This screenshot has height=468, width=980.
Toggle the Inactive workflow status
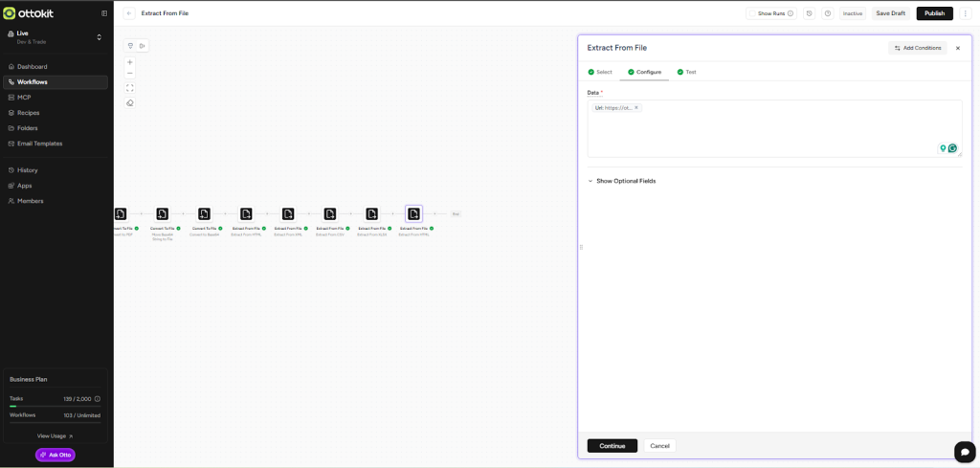pos(852,13)
